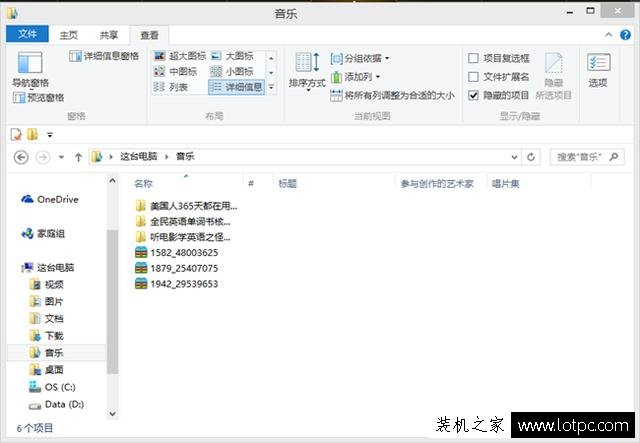This screenshot has width=640, height=443.
Task: Refresh the current folder
Action: point(531,157)
